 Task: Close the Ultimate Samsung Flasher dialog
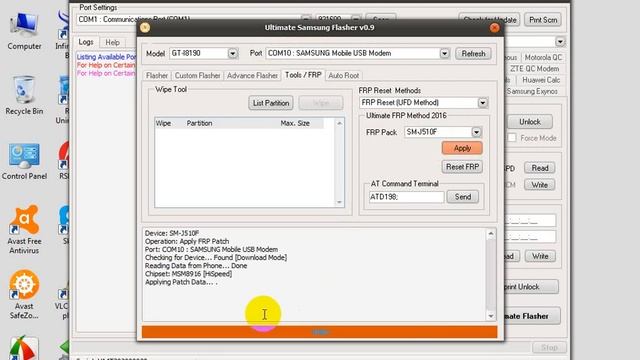pyautogui.click(x=495, y=27)
